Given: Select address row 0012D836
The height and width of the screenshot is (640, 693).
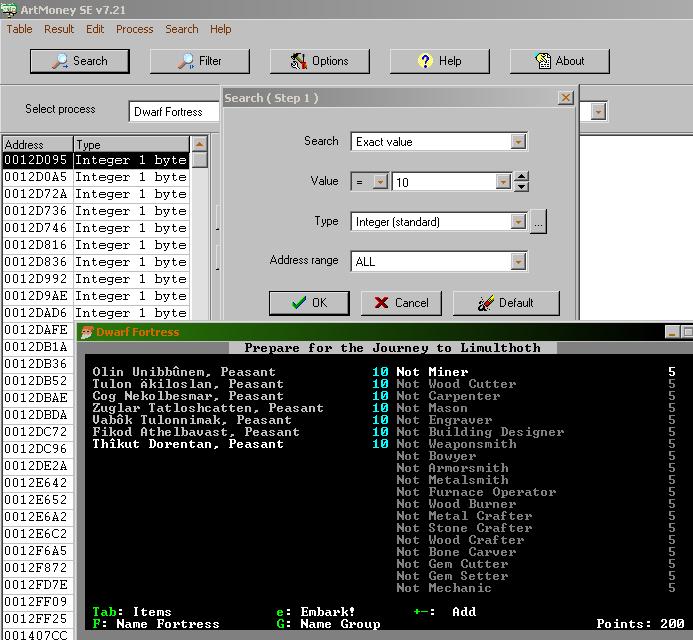Looking at the screenshot, I should 95,262.
